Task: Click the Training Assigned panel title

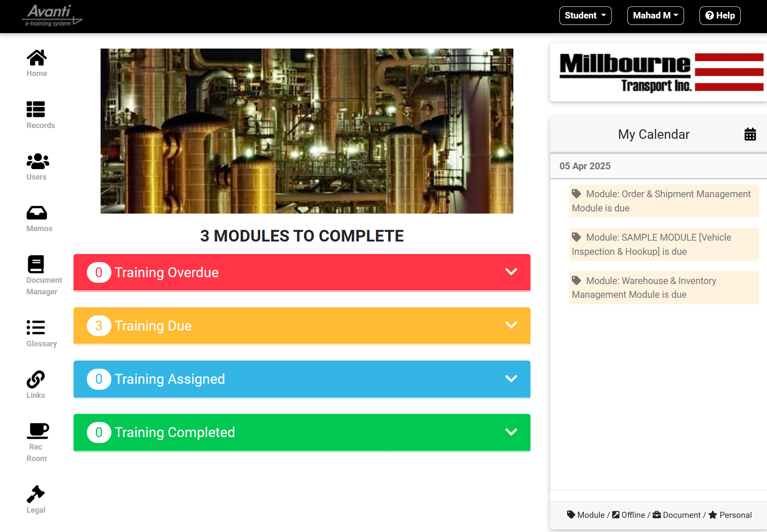Action: coord(170,379)
